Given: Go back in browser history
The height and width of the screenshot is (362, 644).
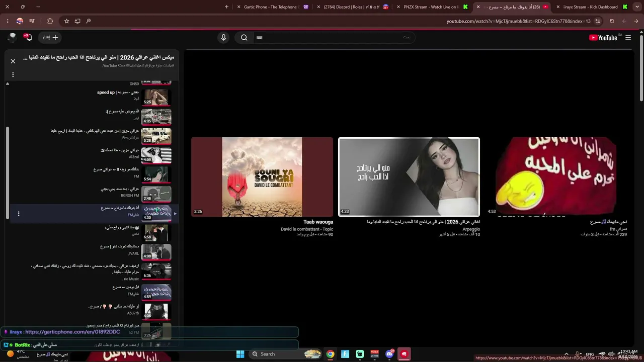Looking at the screenshot, I should pos(636,21).
